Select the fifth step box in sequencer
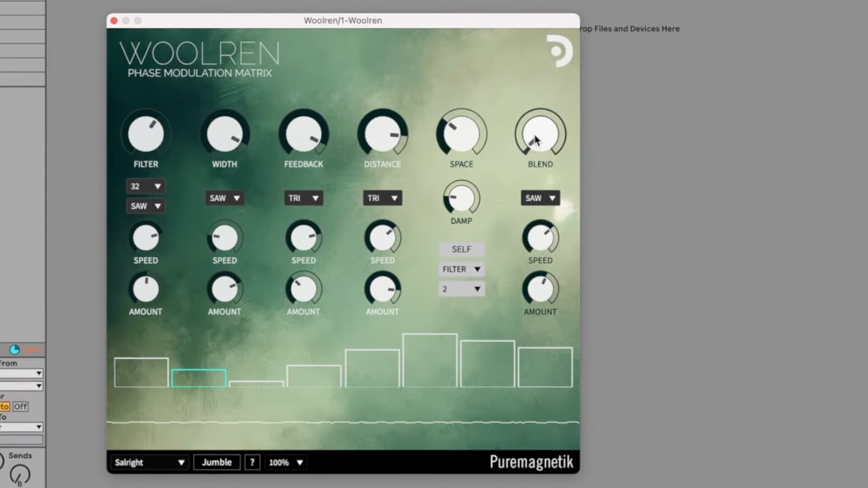This screenshot has width=868, height=488. [x=373, y=368]
